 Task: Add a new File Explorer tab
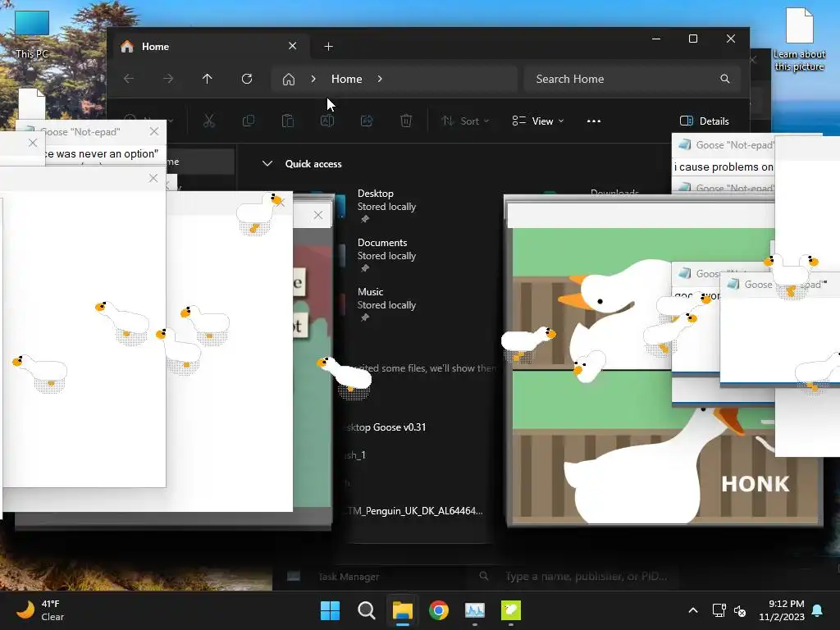pyautogui.click(x=328, y=47)
